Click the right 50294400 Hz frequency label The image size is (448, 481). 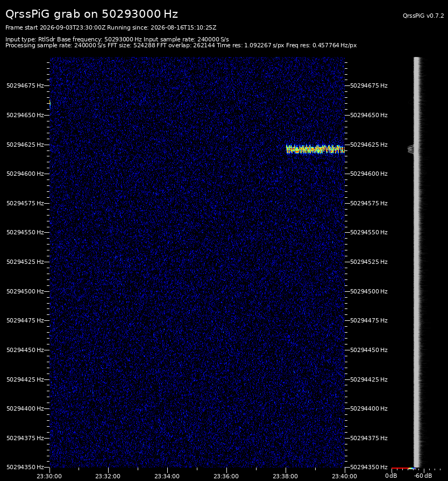(x=369, y=408)
